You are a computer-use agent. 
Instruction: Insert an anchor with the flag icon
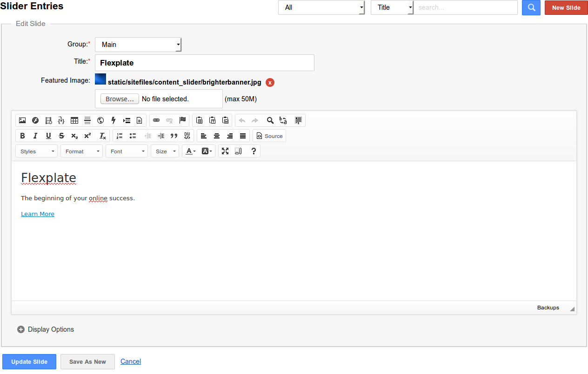182,120
